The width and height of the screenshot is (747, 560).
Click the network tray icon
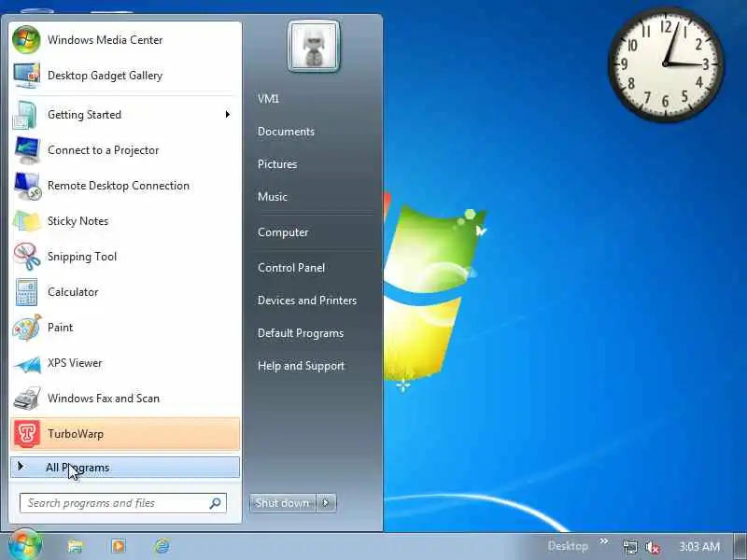[x=629, y=547]
